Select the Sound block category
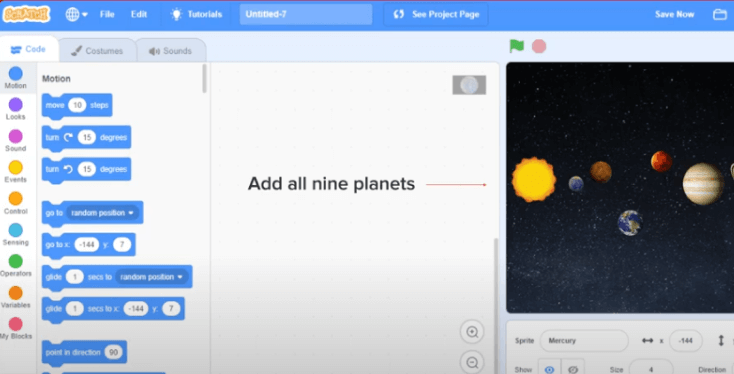Viewport: 734px width, 374px height. click(x=15, y=140)
